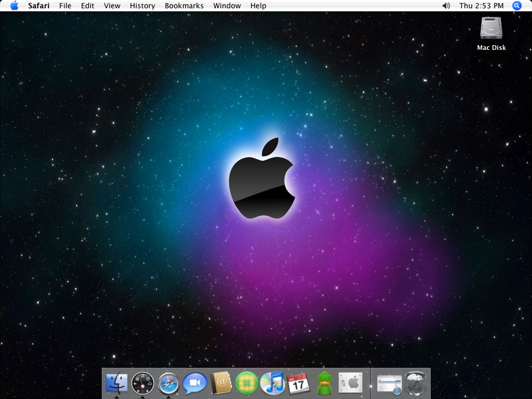The height and width of the screenshot is (399, 532).
Task: Open the Help menu
Action: (x=258, y=6)
